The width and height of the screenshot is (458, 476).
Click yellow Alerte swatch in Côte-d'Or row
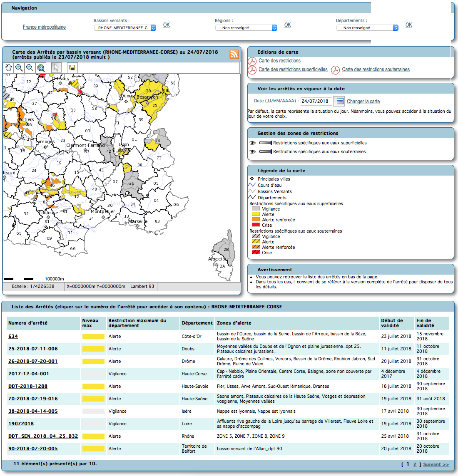pyautogui.click(x=93, y=336)
